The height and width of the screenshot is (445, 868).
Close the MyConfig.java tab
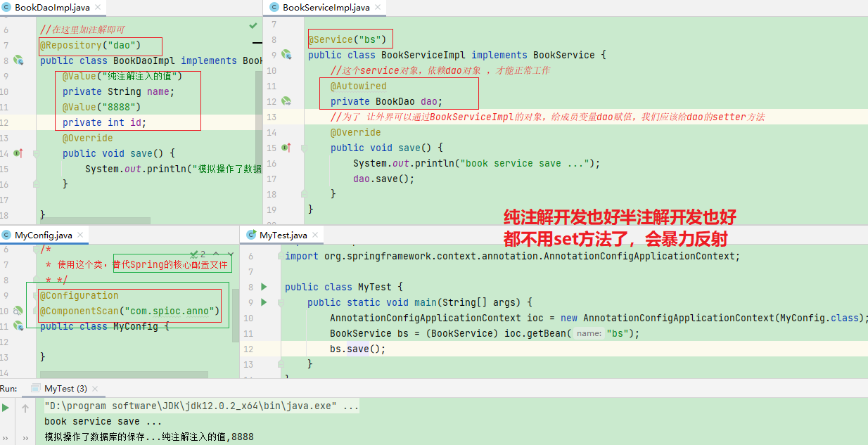[79, 235]
